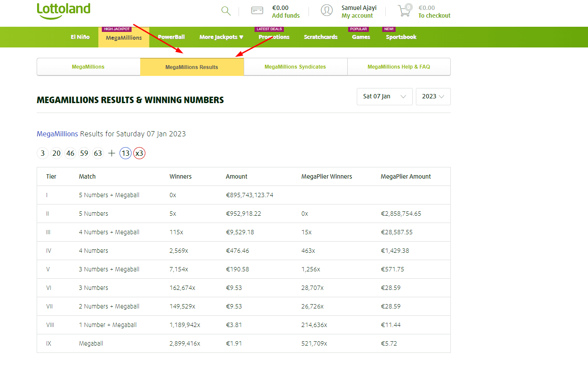Click the €2,858,754.65 MegaPlier amount

coord(401,214)
